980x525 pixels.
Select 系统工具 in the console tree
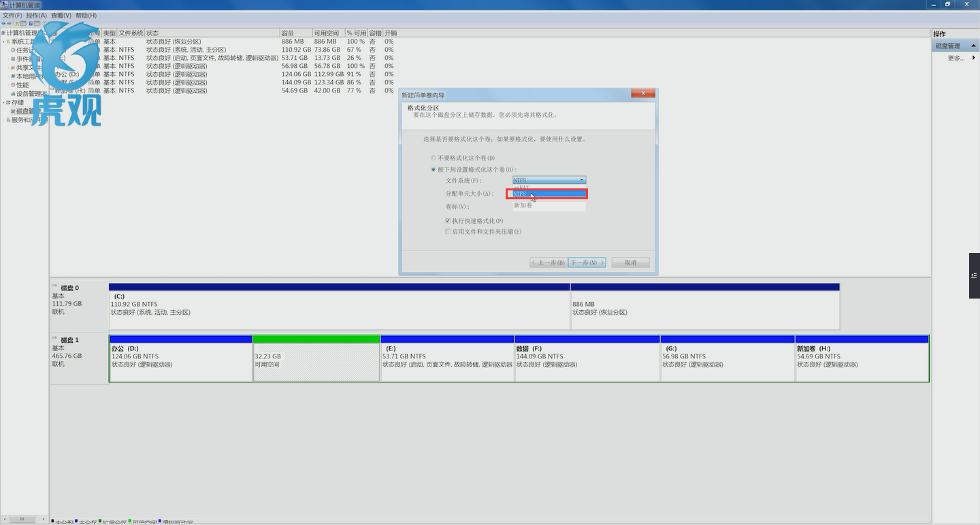(x=22, y=41)
